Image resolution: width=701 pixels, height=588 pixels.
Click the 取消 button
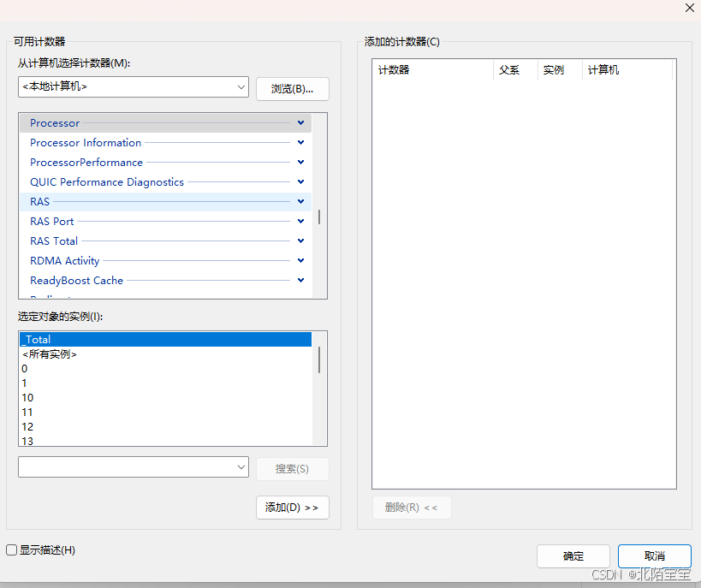pyautogui.click(x=654, y=556)
